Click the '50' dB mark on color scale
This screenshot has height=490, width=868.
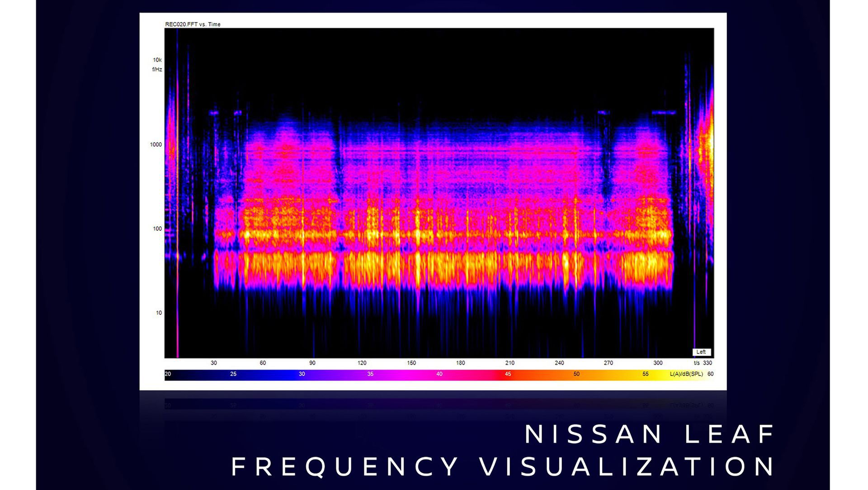coord(576,374)
